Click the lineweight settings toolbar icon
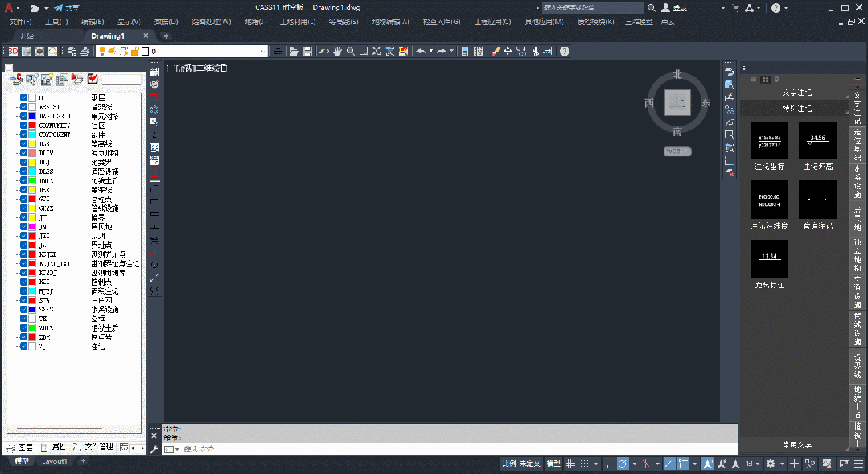This screenshot has width=868, height=474. click(x=277, y=51)
